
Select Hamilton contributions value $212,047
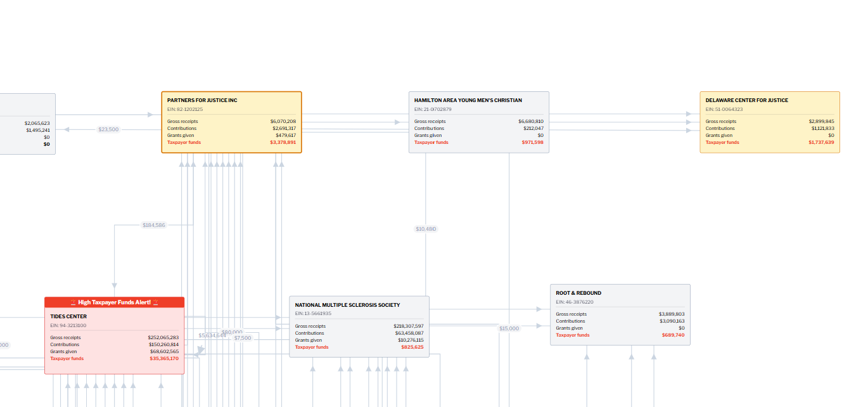(x=533, y=128)
